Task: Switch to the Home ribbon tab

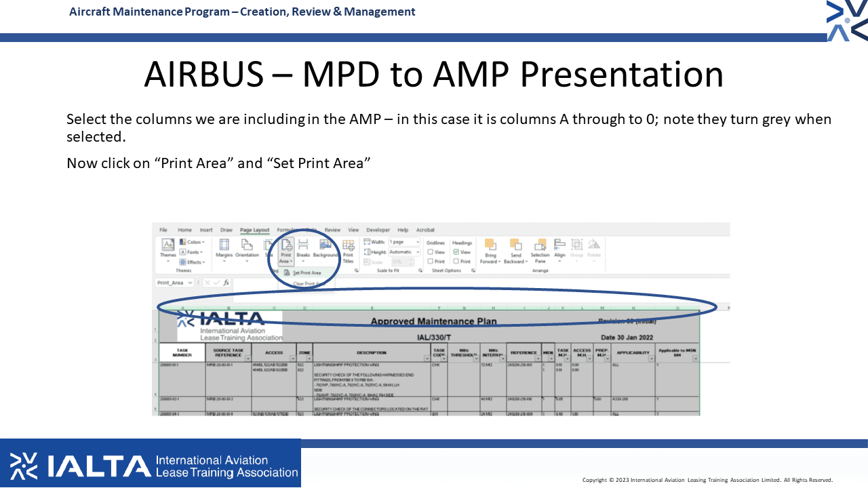Action: pyautogui.click(x=184, y=230)
